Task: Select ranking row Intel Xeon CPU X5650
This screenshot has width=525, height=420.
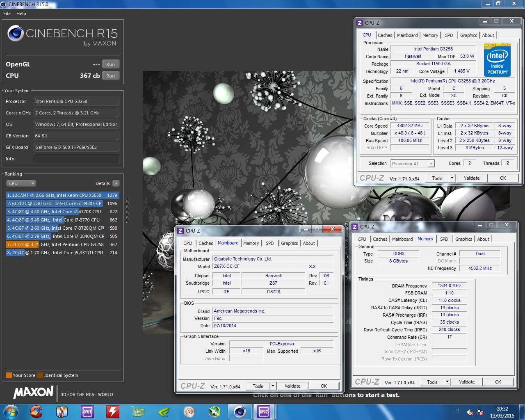Action: [x=62, y=195]
